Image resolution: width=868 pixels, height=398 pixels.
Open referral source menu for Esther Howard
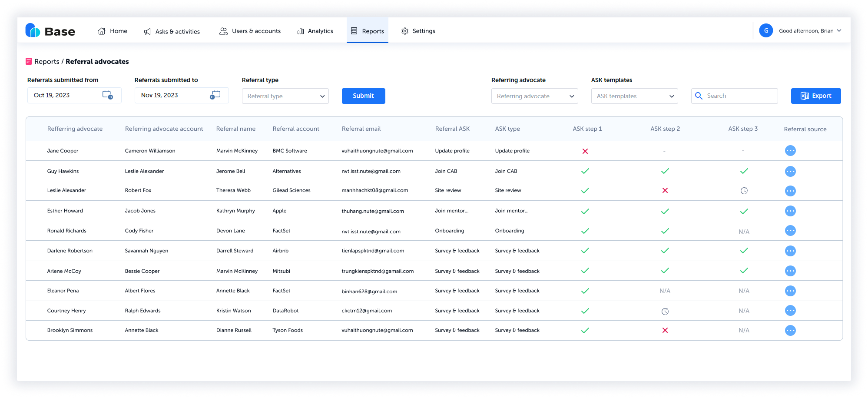[x=790, y=211]
